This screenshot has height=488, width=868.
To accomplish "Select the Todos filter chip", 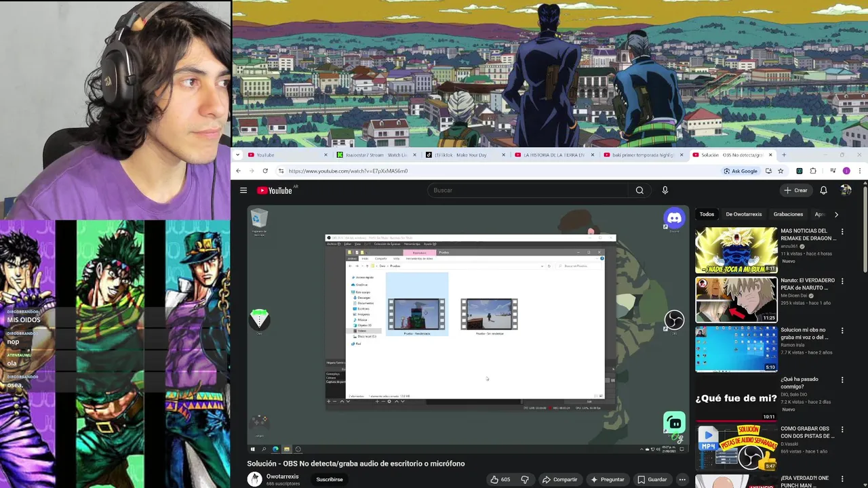I will pos(707,214).
